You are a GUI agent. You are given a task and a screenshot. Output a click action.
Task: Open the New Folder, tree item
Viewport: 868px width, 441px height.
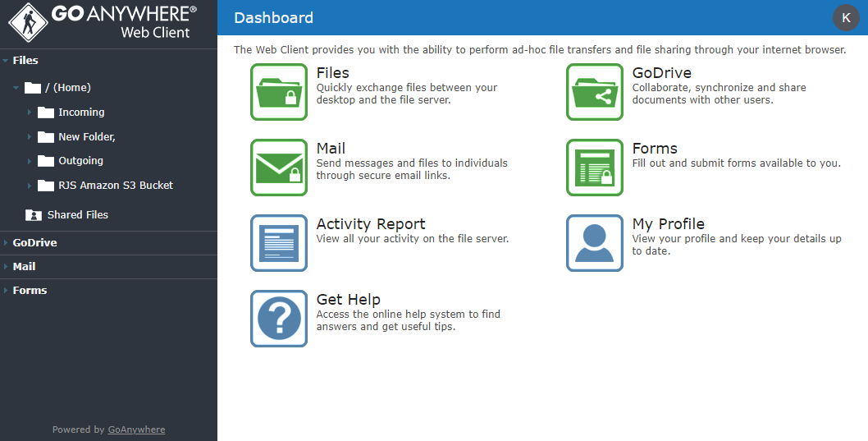click(86, 137)
